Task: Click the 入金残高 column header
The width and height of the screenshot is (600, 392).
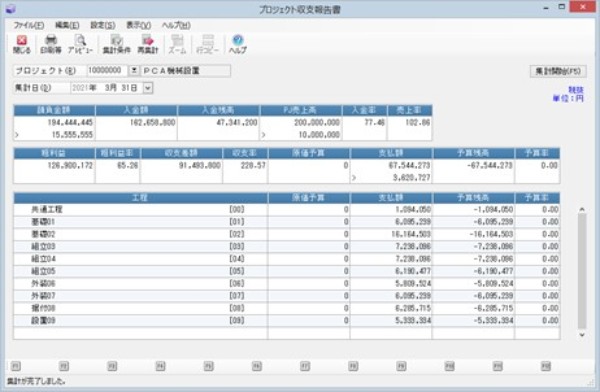Action: (218, 110)
